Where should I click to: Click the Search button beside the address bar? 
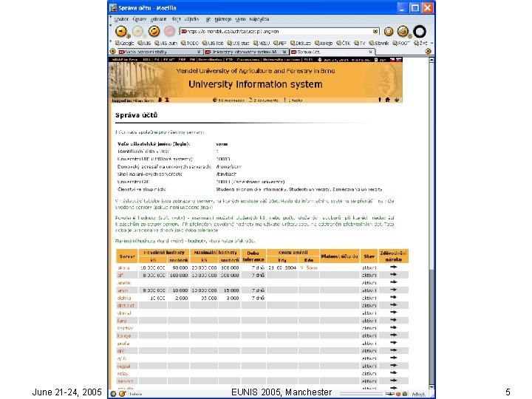tap(389, 32)
